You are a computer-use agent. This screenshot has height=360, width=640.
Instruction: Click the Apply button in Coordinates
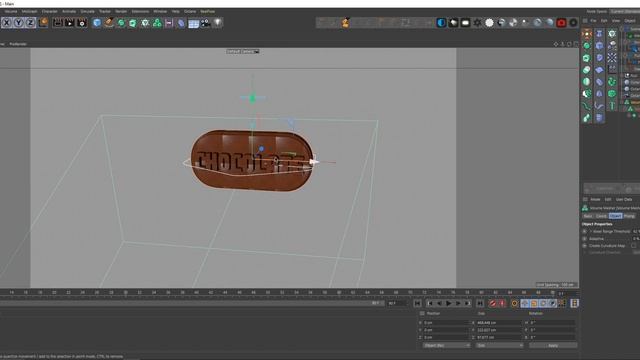(x=553, y=345)
